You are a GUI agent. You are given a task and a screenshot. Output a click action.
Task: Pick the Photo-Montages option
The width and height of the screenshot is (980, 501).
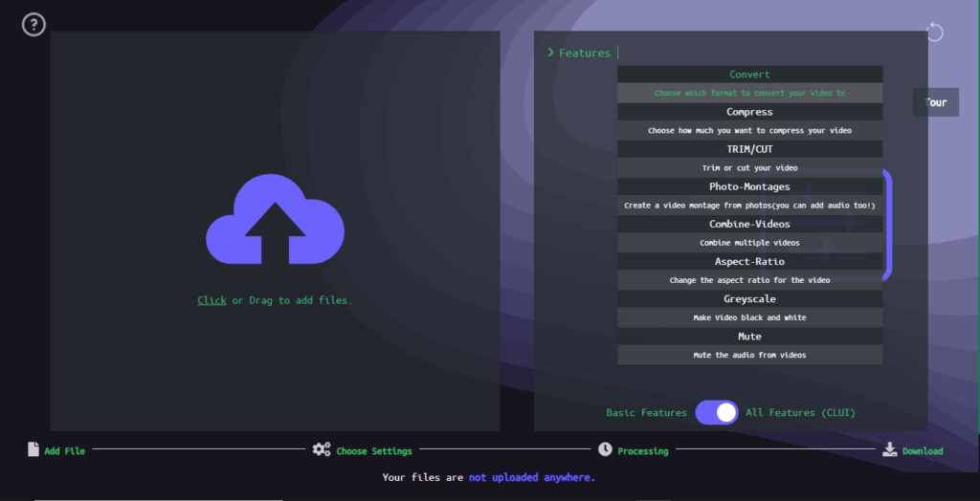click(x=750, y=186)
